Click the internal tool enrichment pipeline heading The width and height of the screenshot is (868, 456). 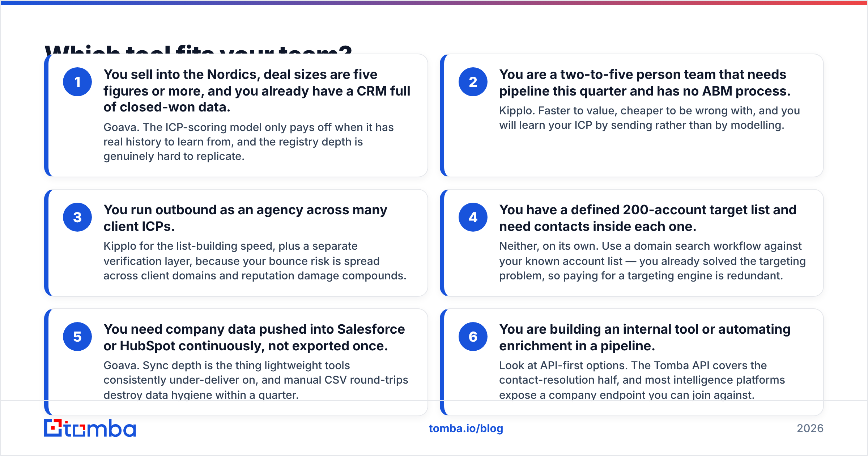[644, 337]
